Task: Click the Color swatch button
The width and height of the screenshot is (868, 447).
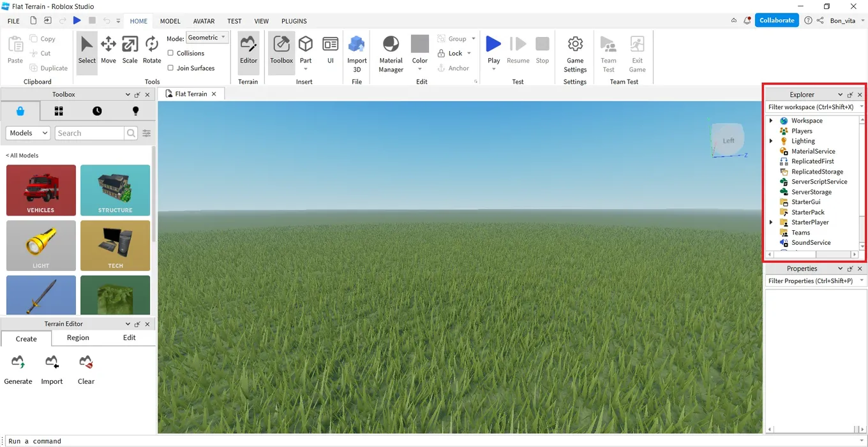Action: point(419,44)
